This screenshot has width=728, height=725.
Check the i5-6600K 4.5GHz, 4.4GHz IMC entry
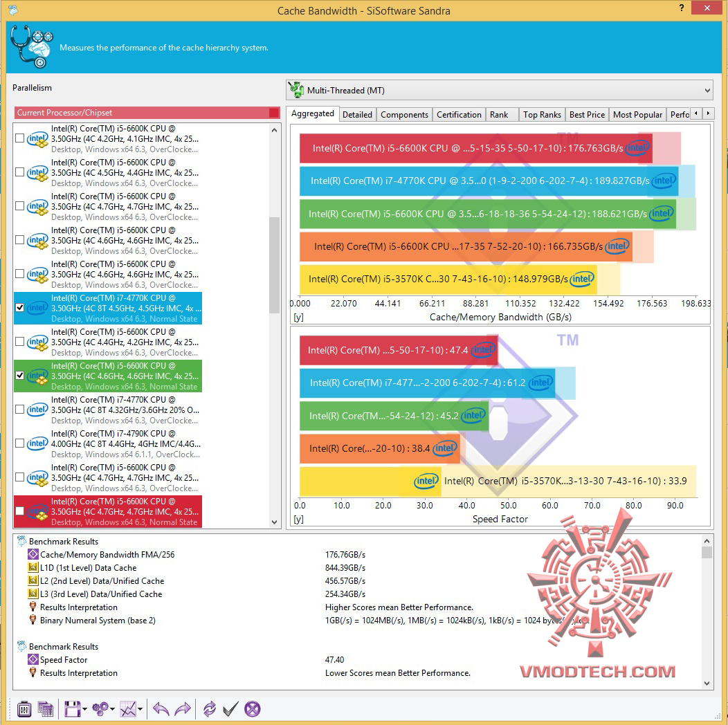[x=19, y=172]
